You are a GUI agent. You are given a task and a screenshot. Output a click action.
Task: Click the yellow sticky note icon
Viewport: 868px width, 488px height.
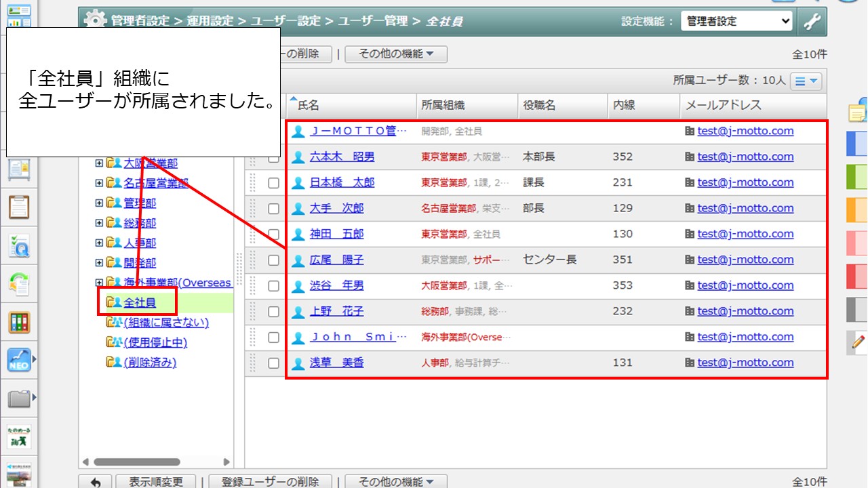click(857, 112)
